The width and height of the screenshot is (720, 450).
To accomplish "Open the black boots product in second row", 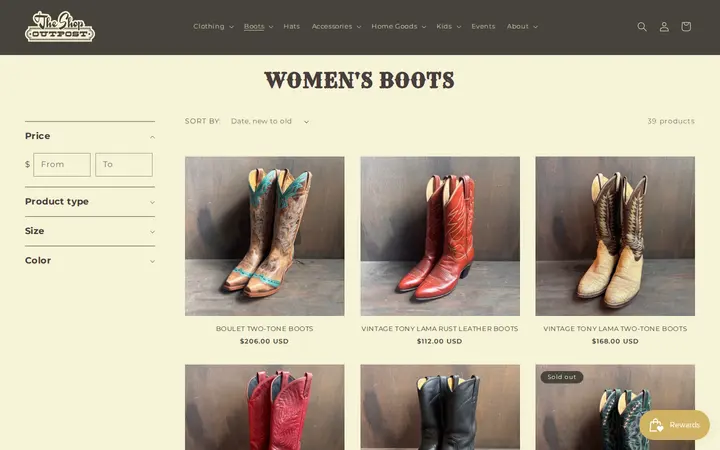I will point(440,407).
